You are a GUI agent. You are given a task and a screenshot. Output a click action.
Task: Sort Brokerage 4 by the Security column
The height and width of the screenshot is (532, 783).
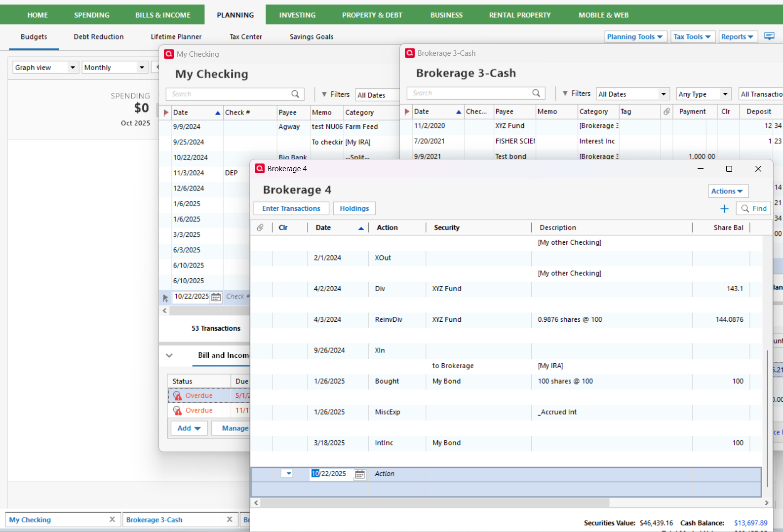click(x=478, y=228)
